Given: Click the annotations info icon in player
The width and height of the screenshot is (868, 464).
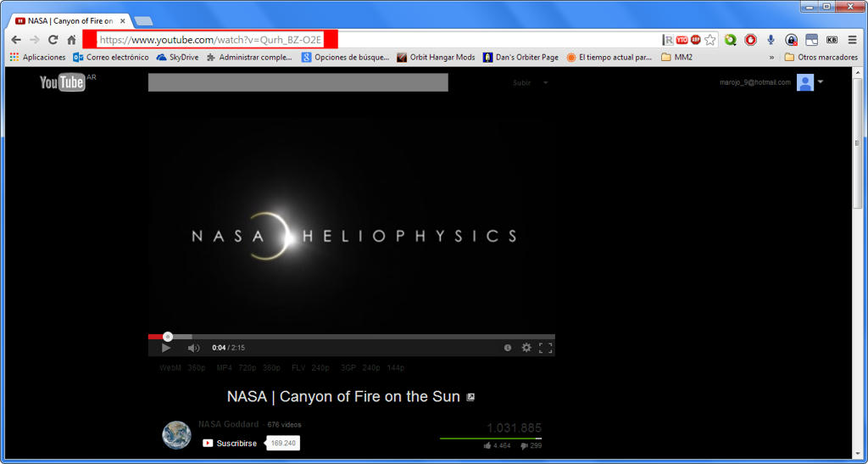Looking at the screenshot, I should (x=508, y=348).
